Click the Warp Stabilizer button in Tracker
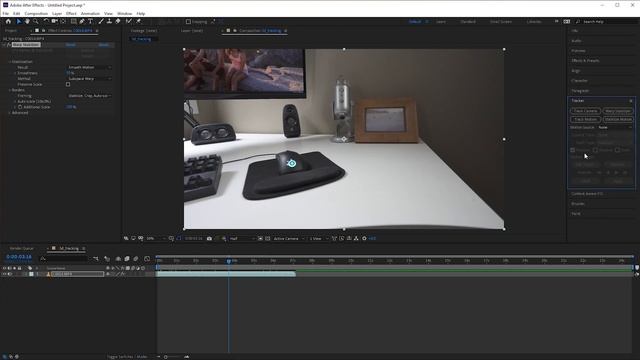This screenshot has height=360, width=640. coord(618,111)
